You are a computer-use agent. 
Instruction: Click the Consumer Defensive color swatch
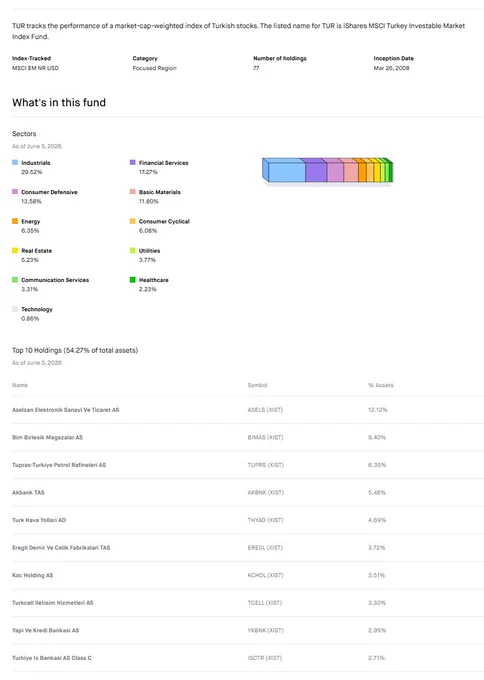[x=15, y=192]
